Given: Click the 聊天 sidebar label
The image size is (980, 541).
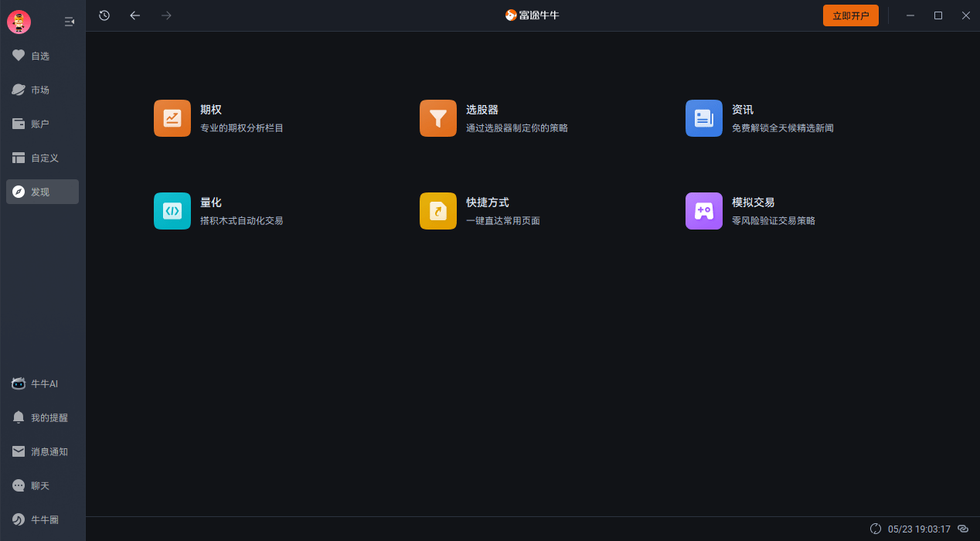Looking at the screenshot, I should [x=40, y=485].
